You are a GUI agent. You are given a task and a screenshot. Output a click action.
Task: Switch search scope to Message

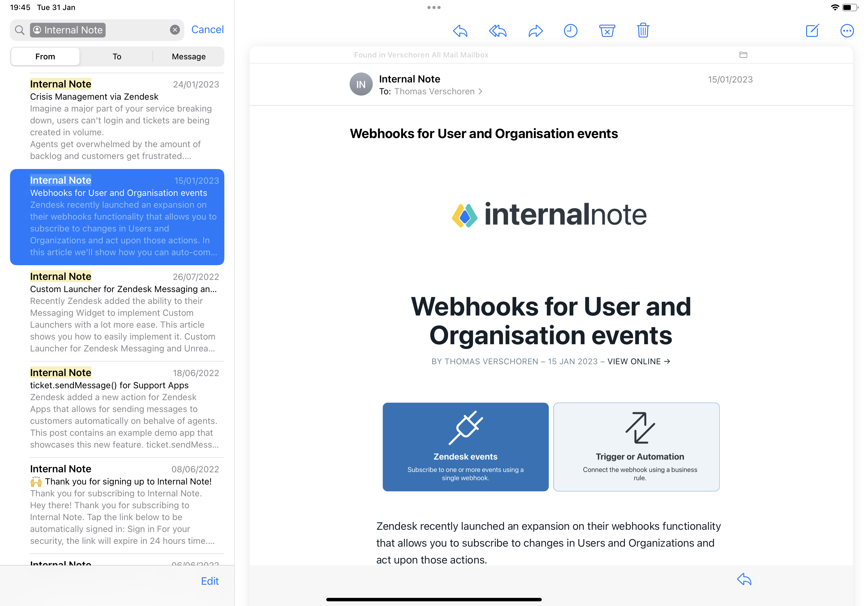point(189,56)
